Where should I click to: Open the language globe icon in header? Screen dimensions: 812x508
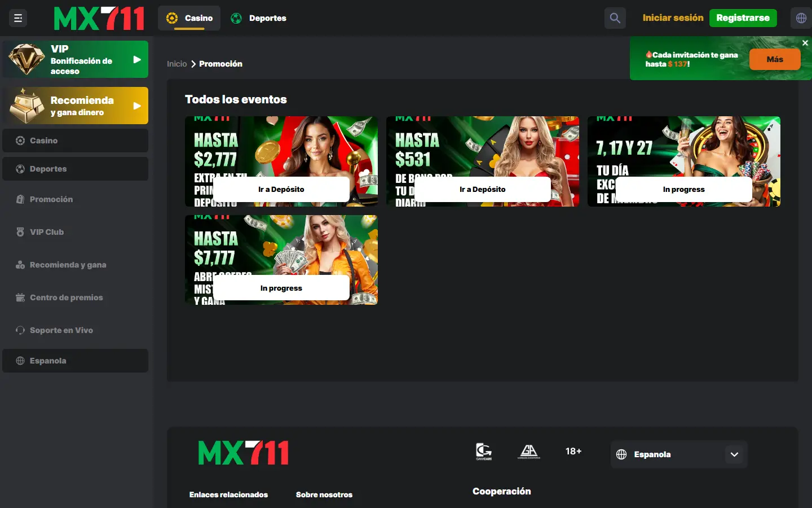(801, 18)
